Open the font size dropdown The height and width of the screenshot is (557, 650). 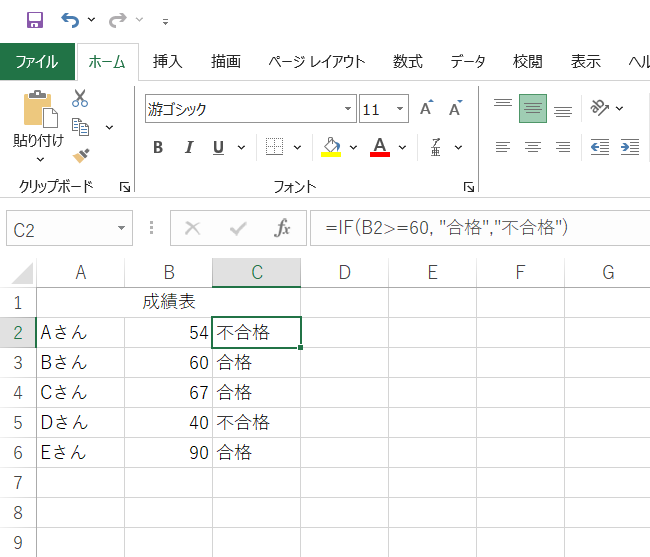click(x=401, y=109)
